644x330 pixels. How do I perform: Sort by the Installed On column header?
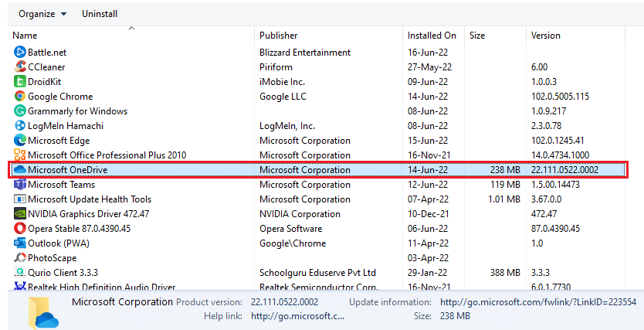click(432, 36)
